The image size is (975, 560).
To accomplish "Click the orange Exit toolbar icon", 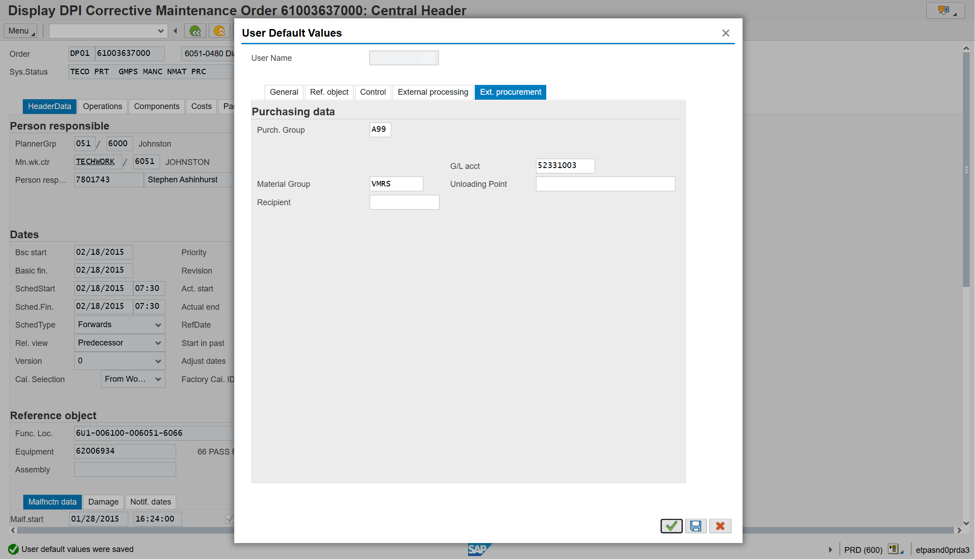I will [219, 31].
